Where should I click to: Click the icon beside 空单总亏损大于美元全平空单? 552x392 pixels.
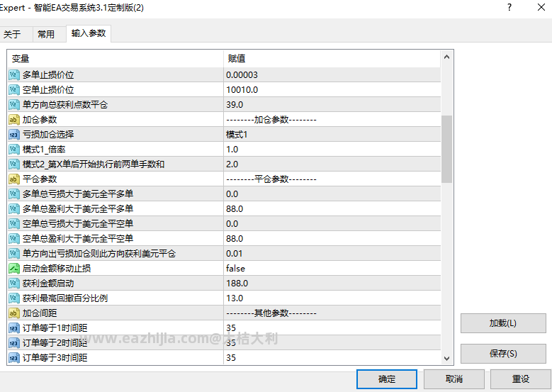click(x=13, y=224)
